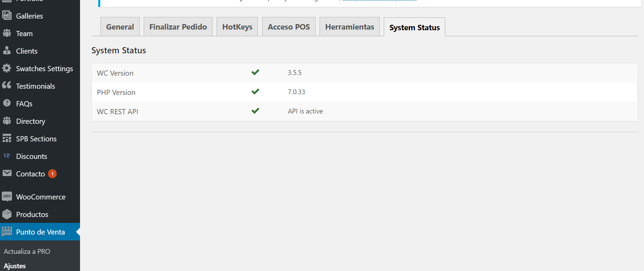
Task: Click the System Status heading
Action: tap(118, 50)
